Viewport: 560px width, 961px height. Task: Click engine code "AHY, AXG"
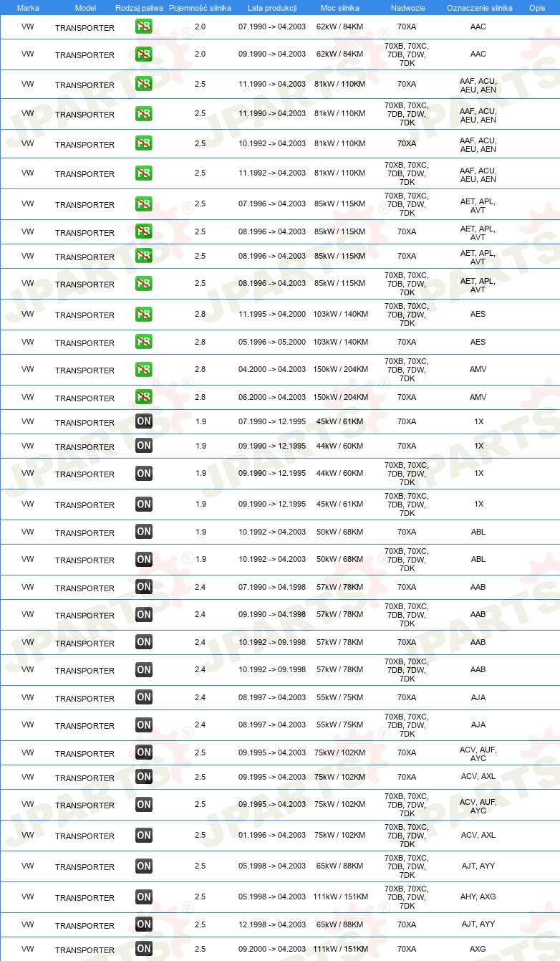[478, 897]
